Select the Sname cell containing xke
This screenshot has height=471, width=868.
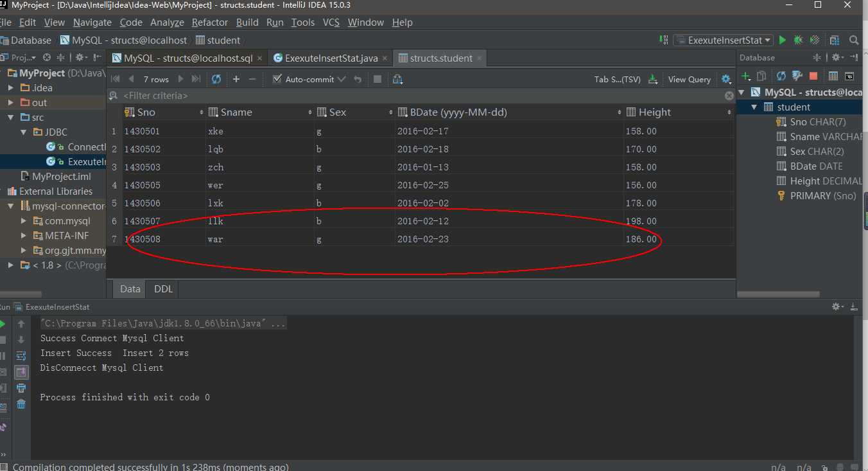click(x=260, y=131)
